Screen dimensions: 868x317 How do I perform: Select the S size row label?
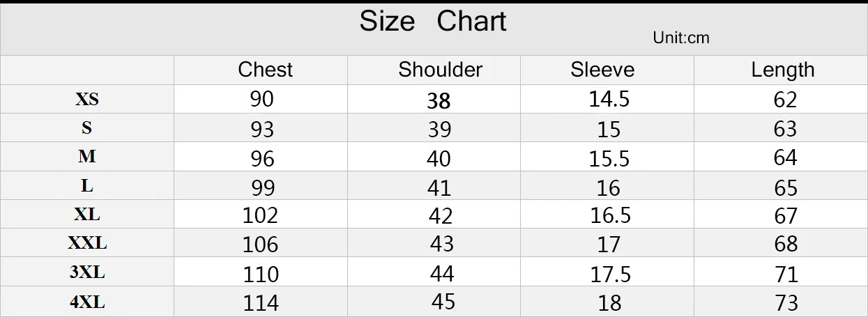[87, 128]
